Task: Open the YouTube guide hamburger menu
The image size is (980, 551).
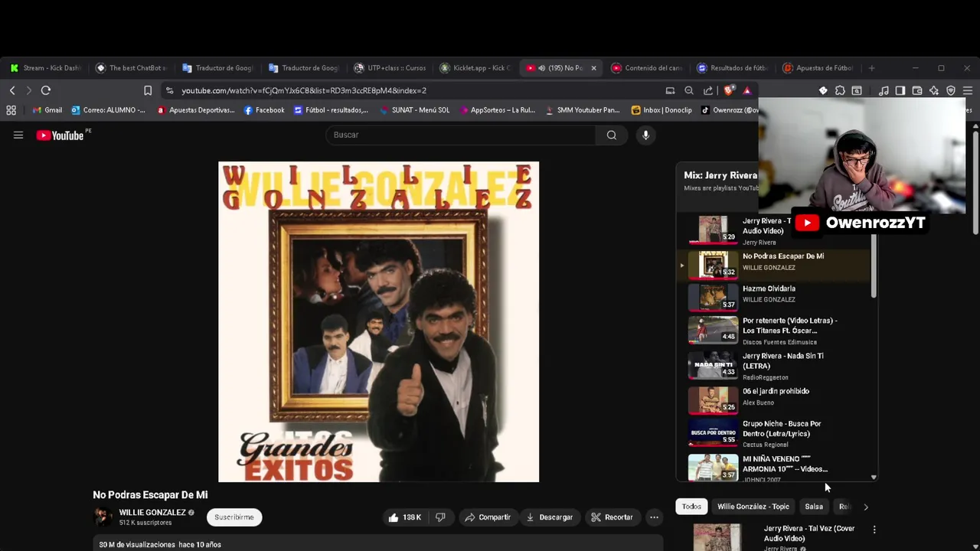Action: 18,135
